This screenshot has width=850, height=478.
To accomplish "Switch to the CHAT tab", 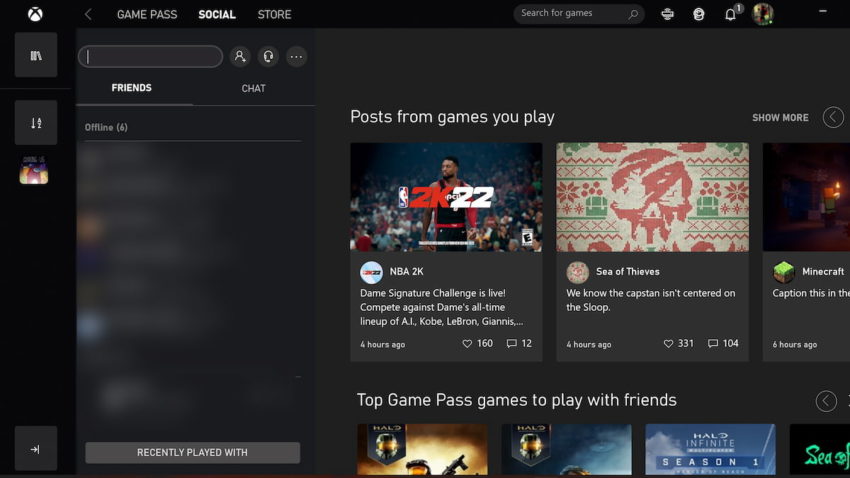I will 254,88.
